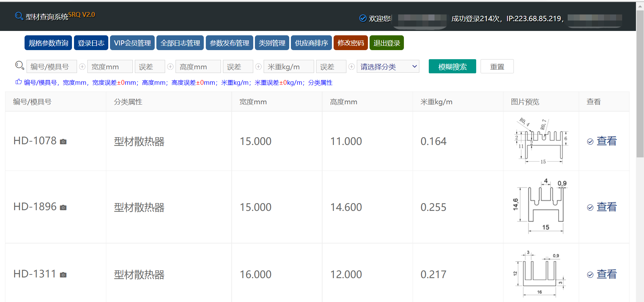Open 供应商排序 from the navigation bar
The width and height of the screenshot is (644, 302).
[311, 43]
